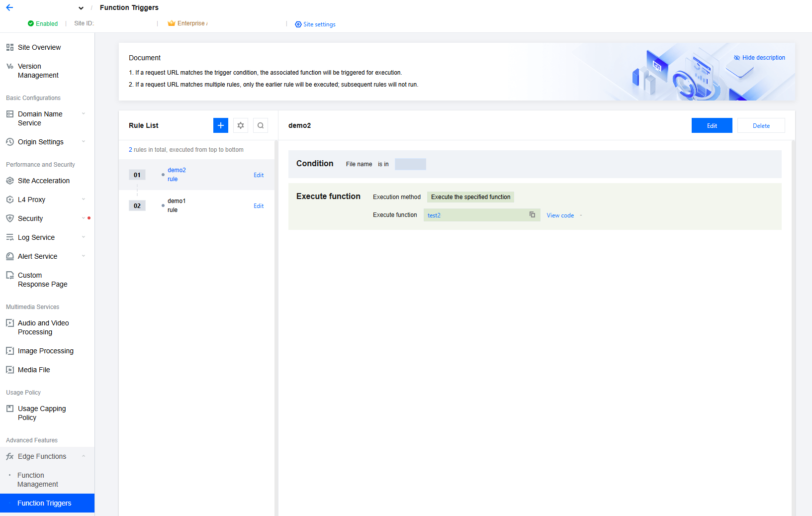The image size is (812, 516).
Task: Delete the demo2 rule
Action: click(761, 125)
